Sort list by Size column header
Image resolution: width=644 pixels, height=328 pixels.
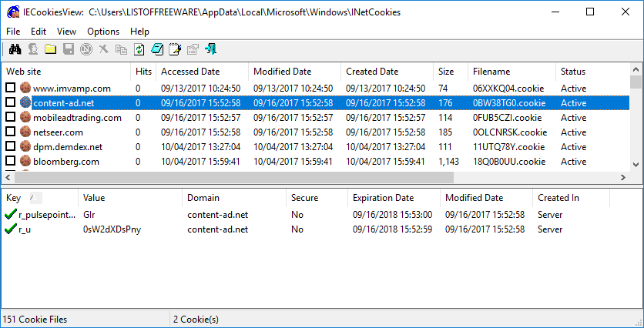click(451, 72)
